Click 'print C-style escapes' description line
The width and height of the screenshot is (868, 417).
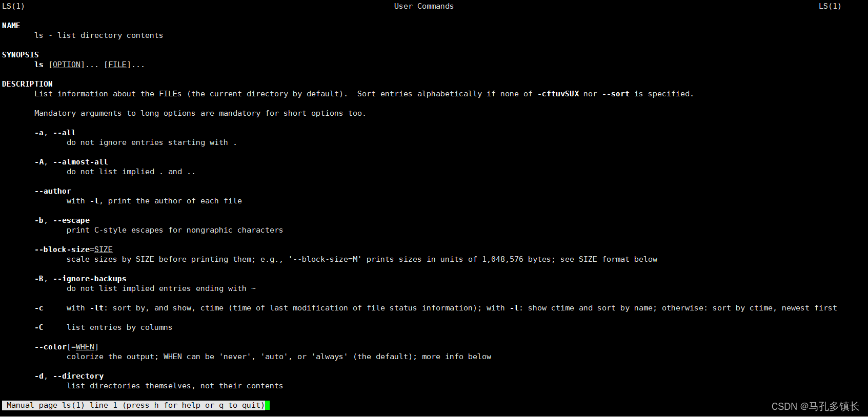point(175,230)
